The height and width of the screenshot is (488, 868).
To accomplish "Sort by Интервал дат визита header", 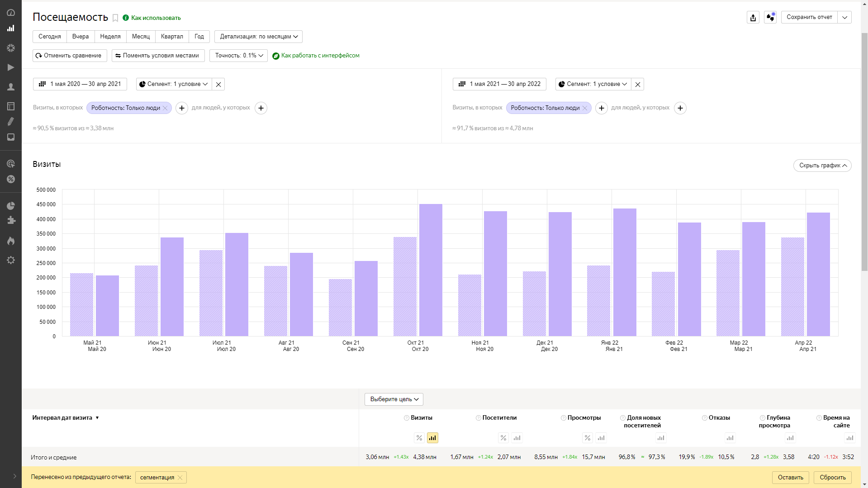I will (65, 418).
